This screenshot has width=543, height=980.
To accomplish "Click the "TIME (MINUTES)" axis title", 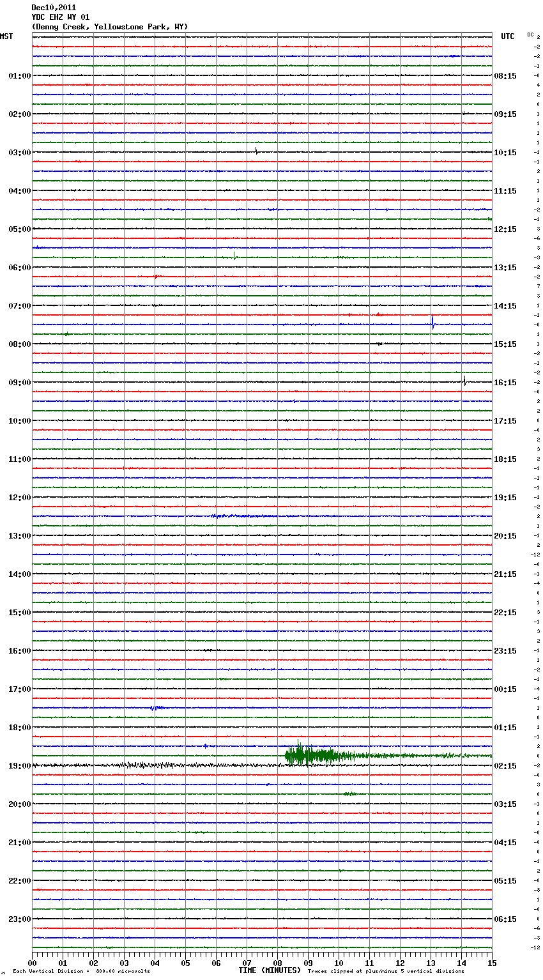I will tap(270, 970).
